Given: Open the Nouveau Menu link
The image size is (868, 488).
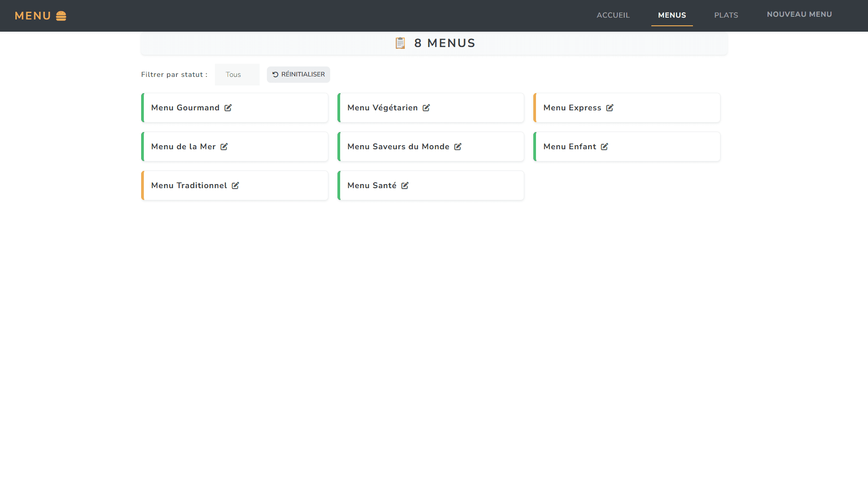Looking at the screenshot, I should (799, 14).
